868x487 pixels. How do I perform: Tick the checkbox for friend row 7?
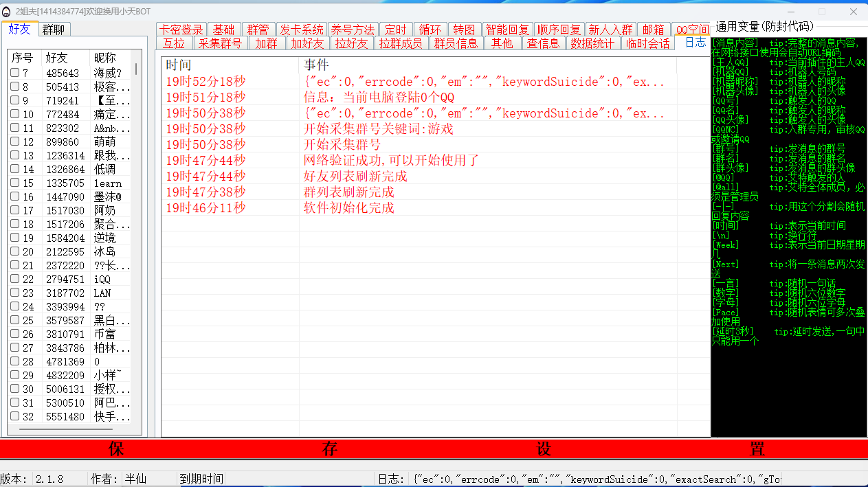(x=15, y=73)
